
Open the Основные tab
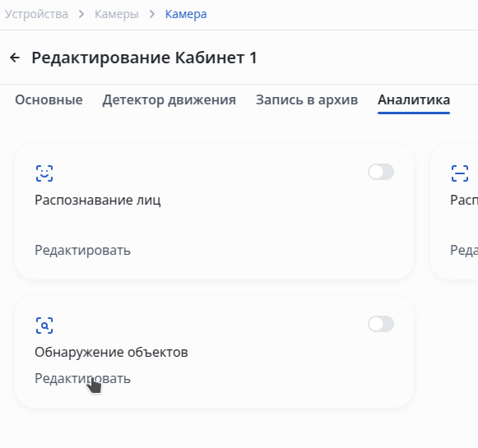coord(49,100)
